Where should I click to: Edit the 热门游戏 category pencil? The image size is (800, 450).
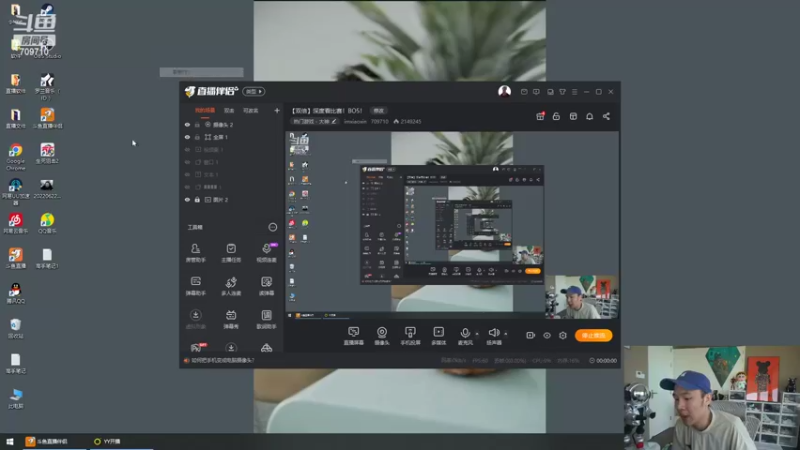334,121
